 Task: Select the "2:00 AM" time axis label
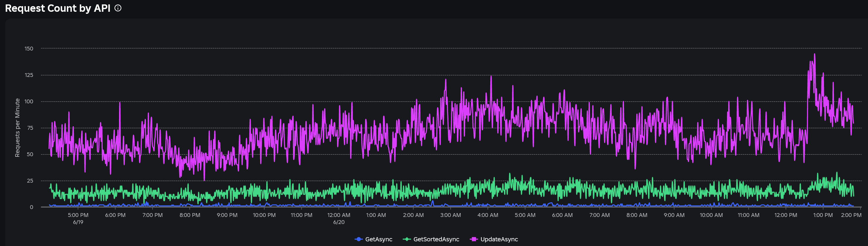click(x=413, y=215)
